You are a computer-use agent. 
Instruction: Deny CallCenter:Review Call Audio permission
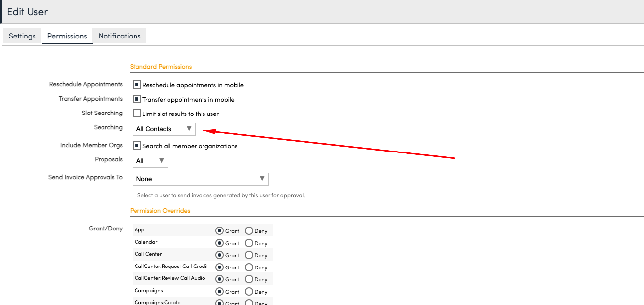249,279
